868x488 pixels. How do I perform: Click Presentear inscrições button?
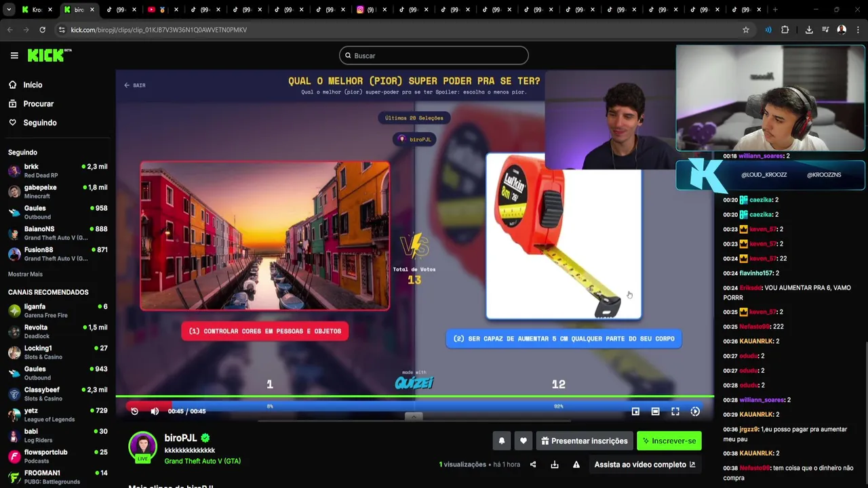pos(585,441)
